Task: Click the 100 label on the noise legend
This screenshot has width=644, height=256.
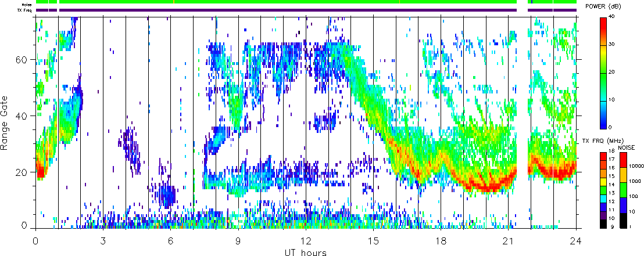Action: click(634, 197)
